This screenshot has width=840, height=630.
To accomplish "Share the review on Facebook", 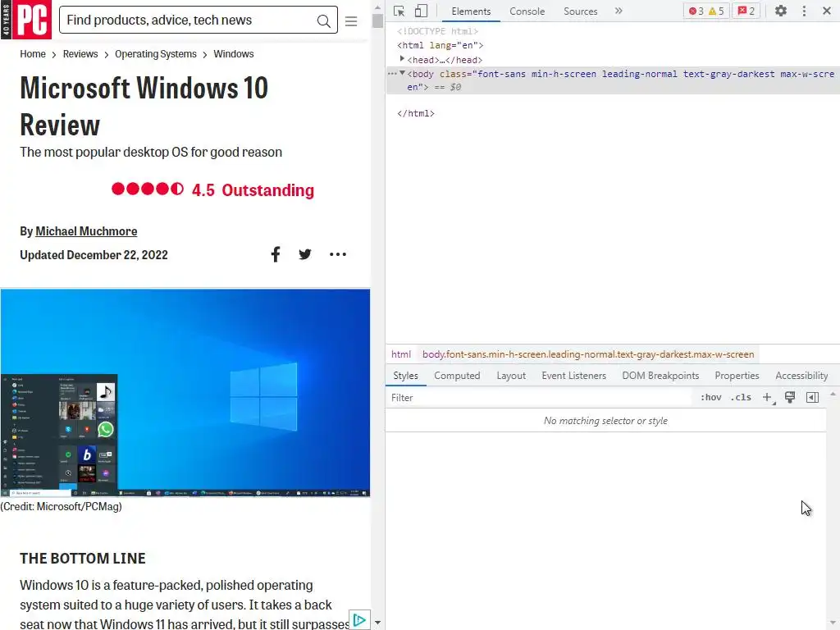I will point(276,254).
